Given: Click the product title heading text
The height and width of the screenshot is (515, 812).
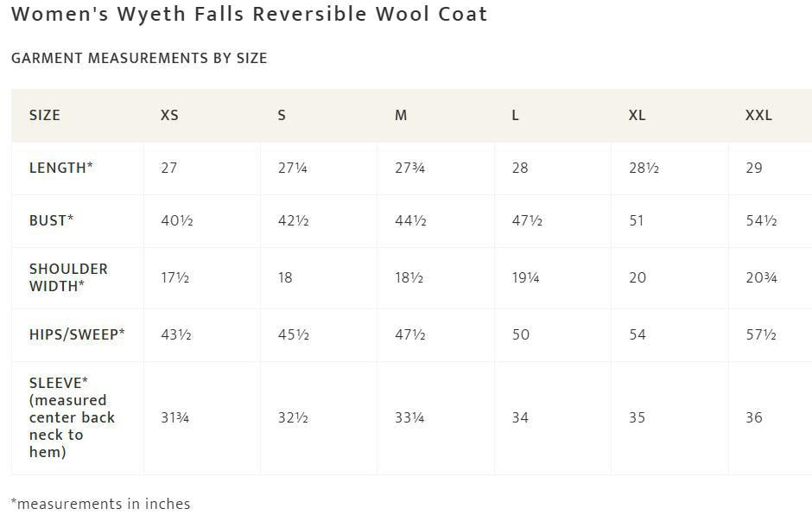Looking at the screenshot, I should pos(249,15).
